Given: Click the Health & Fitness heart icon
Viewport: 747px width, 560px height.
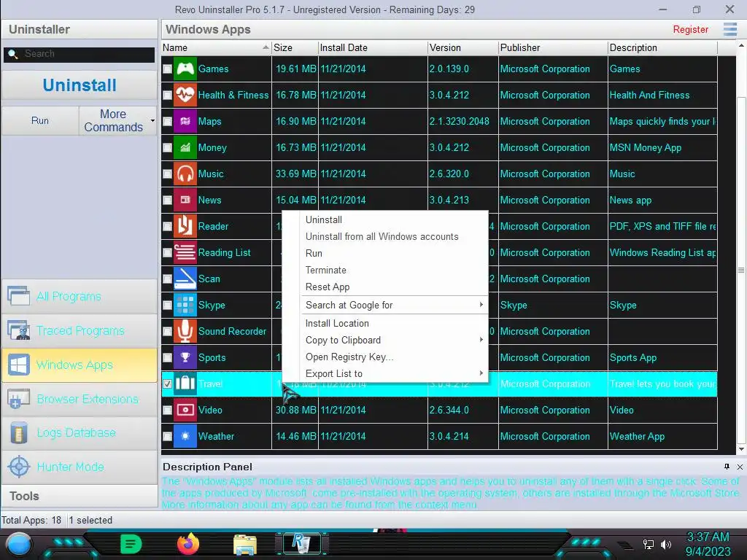Looking at the screenshot, I should pos(185,96).
